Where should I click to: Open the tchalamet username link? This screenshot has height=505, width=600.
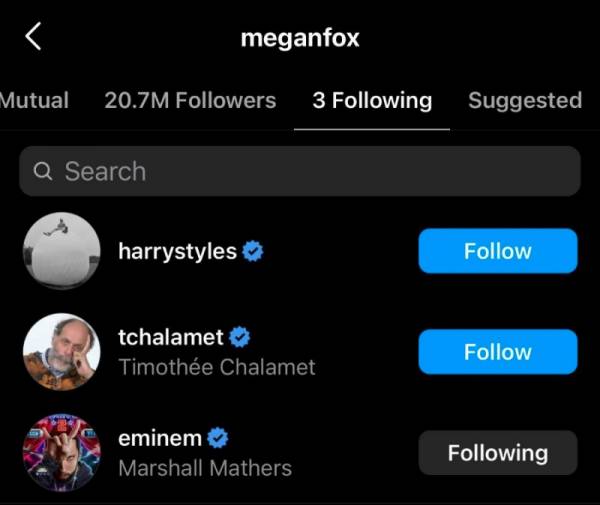(x=172, y=338)
